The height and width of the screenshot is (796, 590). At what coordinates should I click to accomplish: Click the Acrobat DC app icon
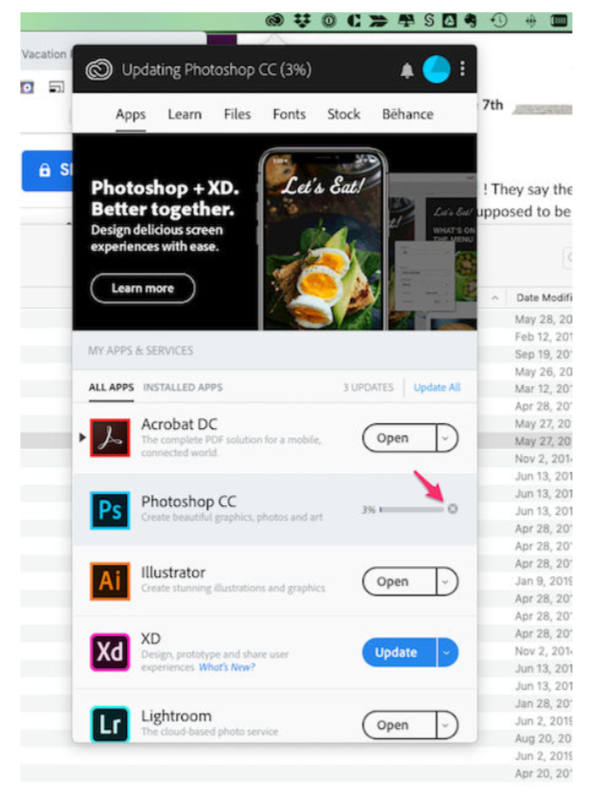[110, 438]
